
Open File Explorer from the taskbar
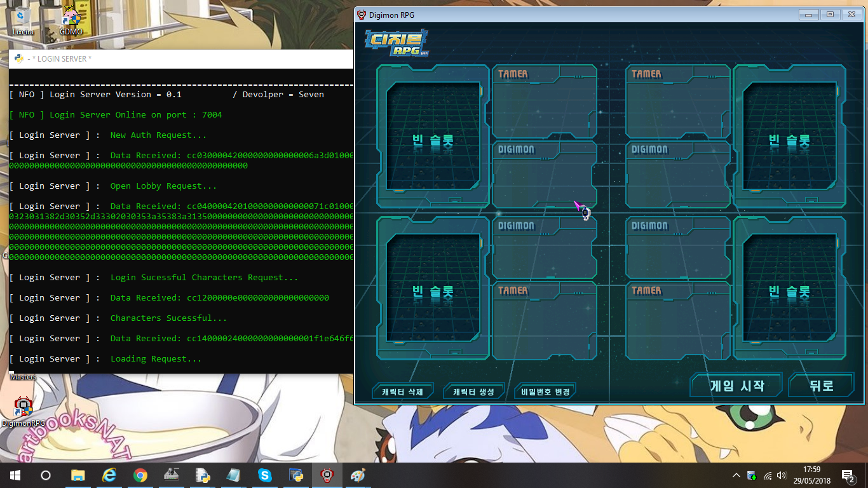pos(78,475)
